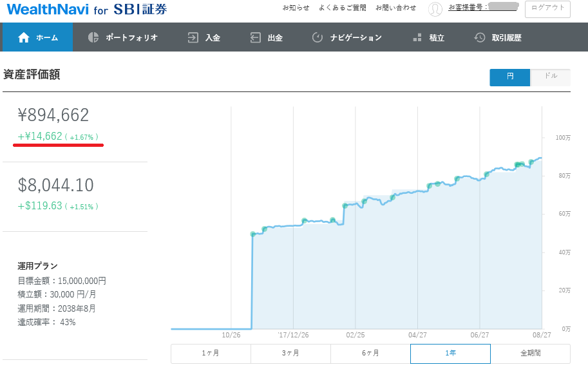
Task: Click the +¥14,662 gain figure
Action: click(58, 137)
